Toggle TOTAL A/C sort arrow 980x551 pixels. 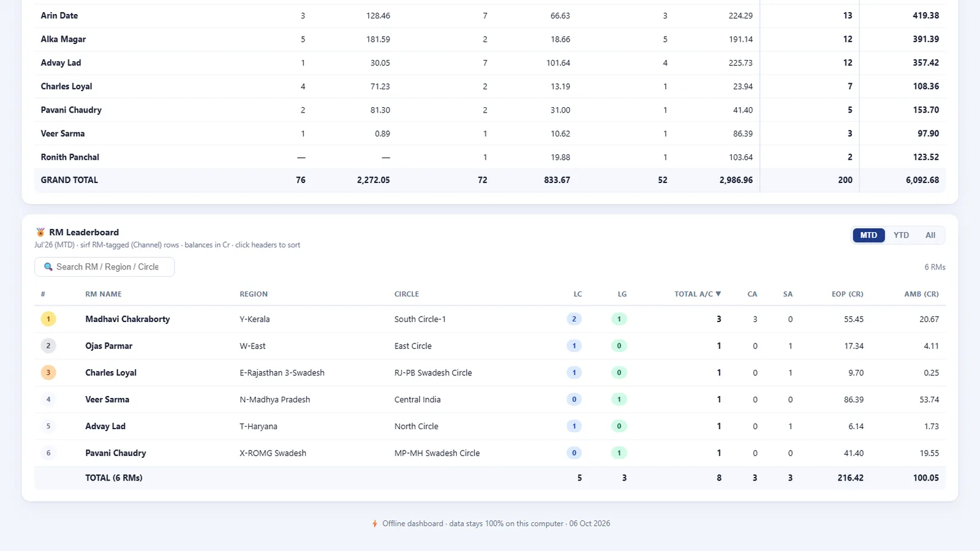718,294
